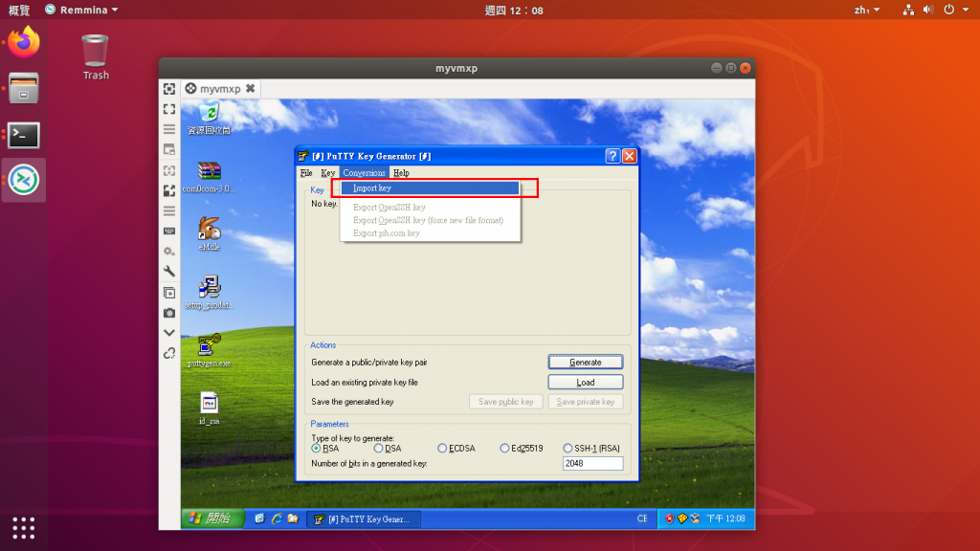Select the DSA key type radio button
This screenshot has height=551, width=980.
coord(378,449)
